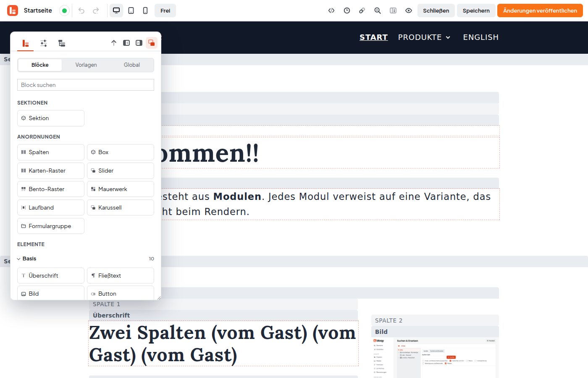Open the structure tree panel tab
This screenshot has height=378, width=588.
62,43
